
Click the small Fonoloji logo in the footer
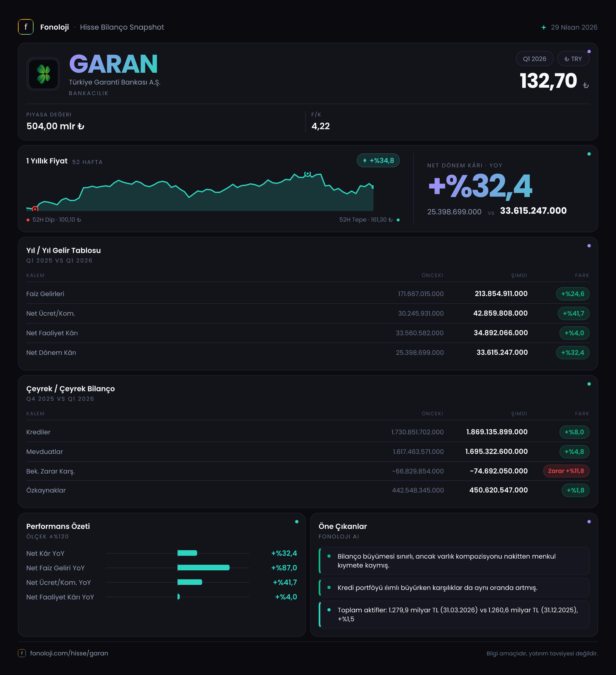pos(22,653)
